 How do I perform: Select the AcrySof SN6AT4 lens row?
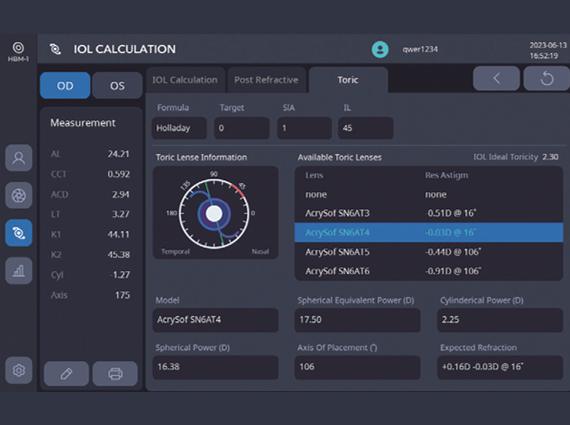click(x=429, y=233)
